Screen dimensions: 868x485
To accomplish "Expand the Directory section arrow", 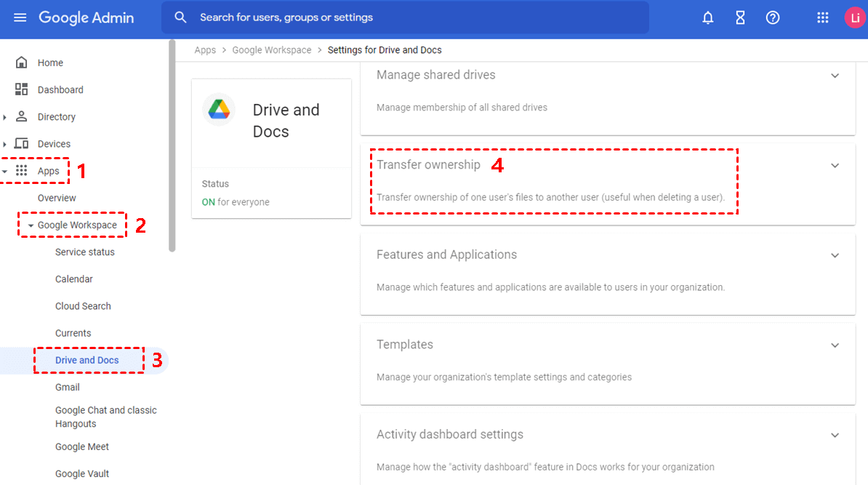I will point(5,117).
